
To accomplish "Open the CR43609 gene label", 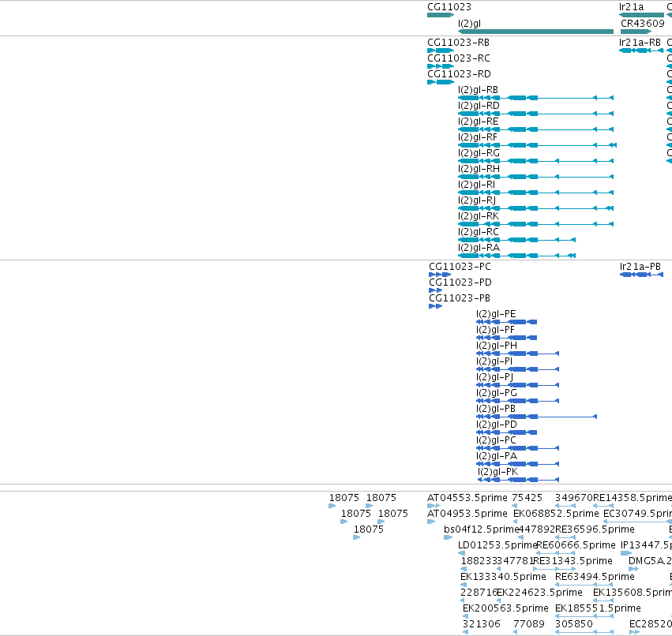I will point(643,23).
